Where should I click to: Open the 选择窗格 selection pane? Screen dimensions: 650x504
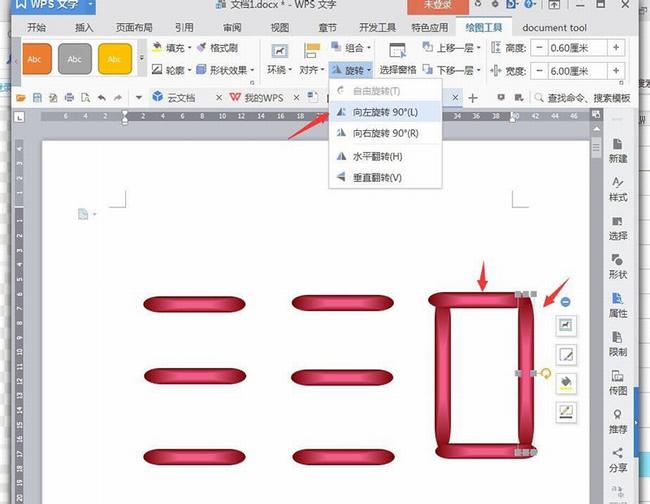(x=398, y=59)
